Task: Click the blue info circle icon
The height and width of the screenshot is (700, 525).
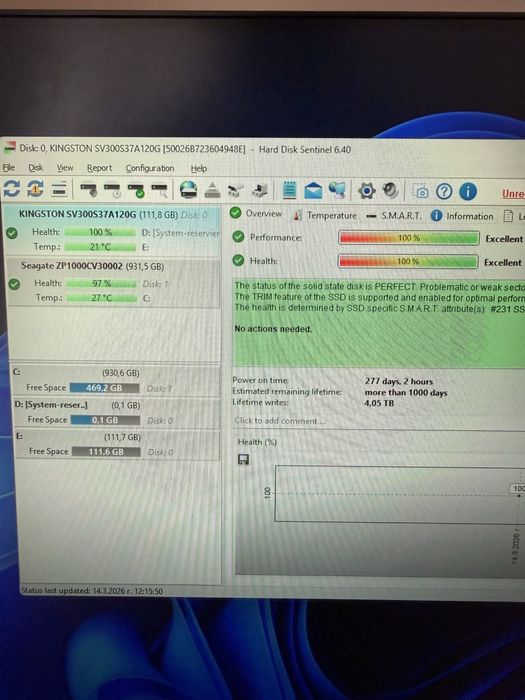Action: coord(468,192)
